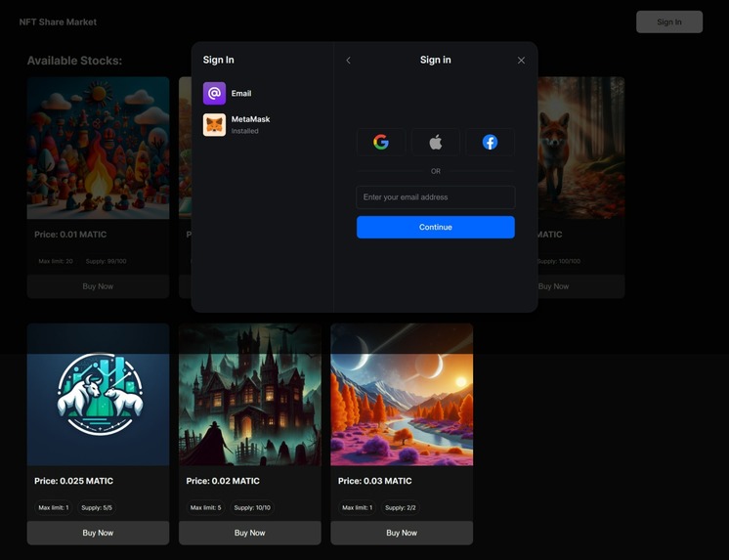Click the purple Email @ icon
729x560 pixels.
coord(214,94)
